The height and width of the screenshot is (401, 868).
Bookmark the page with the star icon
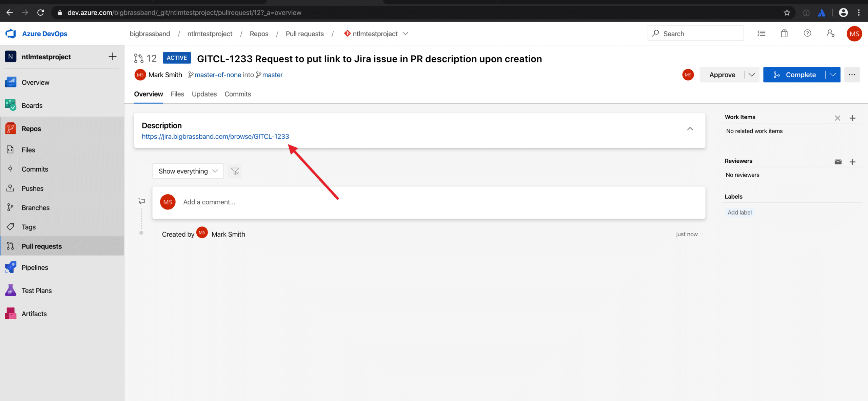(787, 13)
